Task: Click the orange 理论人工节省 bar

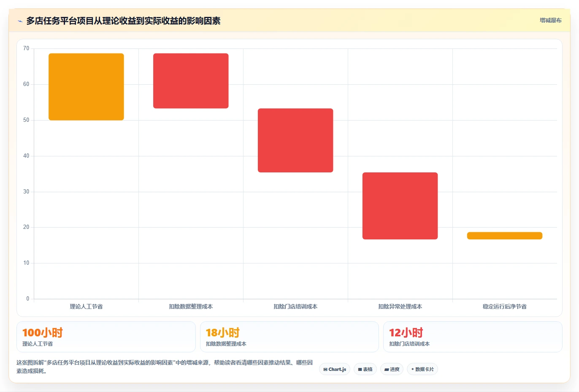Action: pos(86,87)
